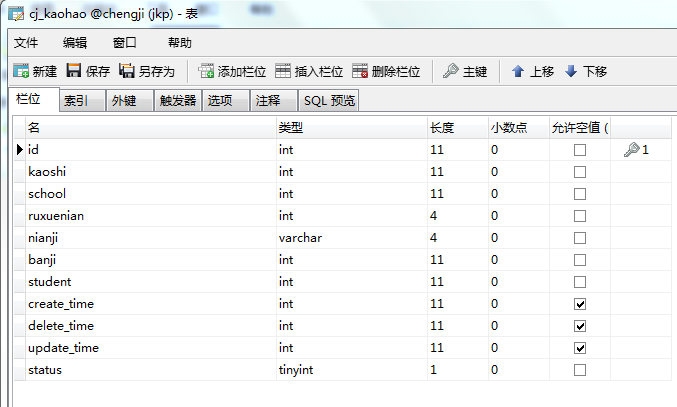Click the Length (长度) column header
The width and height of the screenshot is (677, 407).
458,128
